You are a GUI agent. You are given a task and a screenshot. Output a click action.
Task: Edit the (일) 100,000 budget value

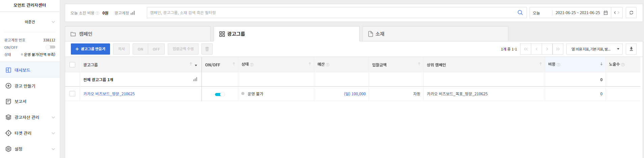click(x=355, y=94)
